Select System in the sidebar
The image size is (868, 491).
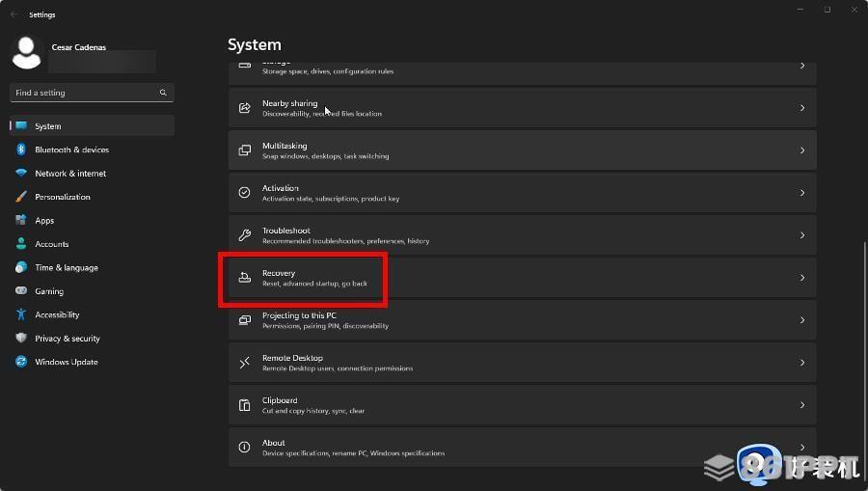(92, 125)
